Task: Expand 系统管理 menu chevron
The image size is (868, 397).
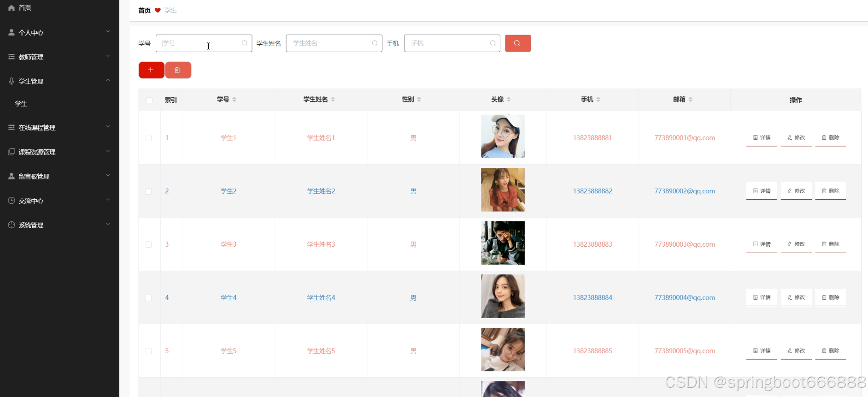Action: 108,225
